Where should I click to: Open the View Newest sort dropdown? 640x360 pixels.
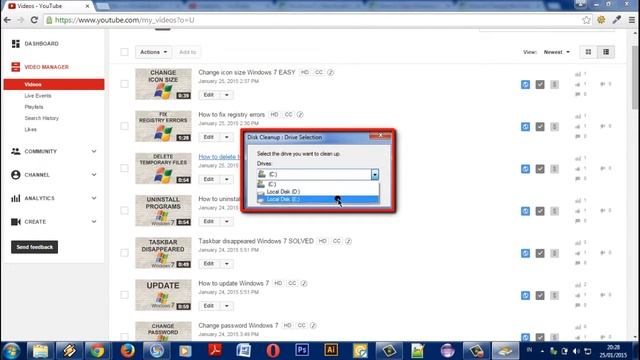[x=556, y=52]
